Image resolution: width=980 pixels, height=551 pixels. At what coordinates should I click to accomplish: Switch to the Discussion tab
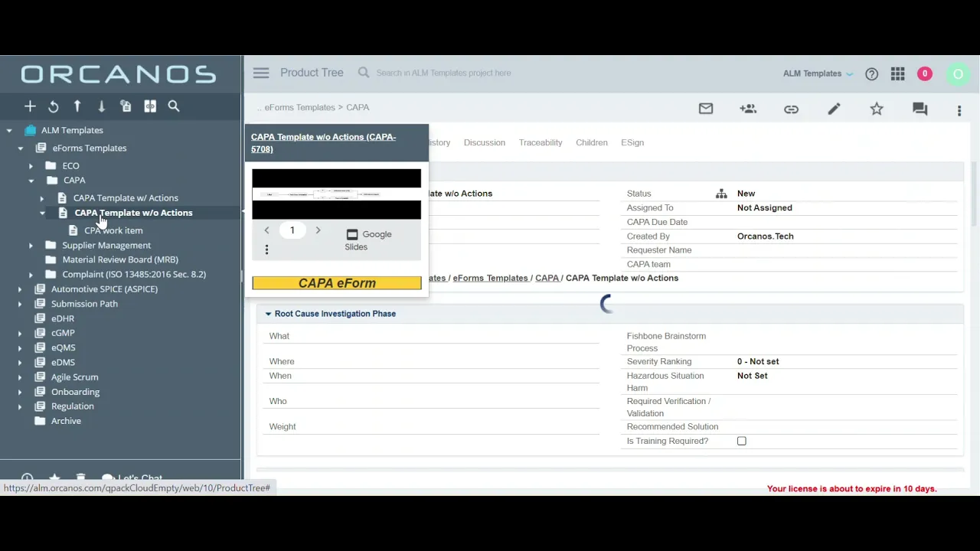484,142
